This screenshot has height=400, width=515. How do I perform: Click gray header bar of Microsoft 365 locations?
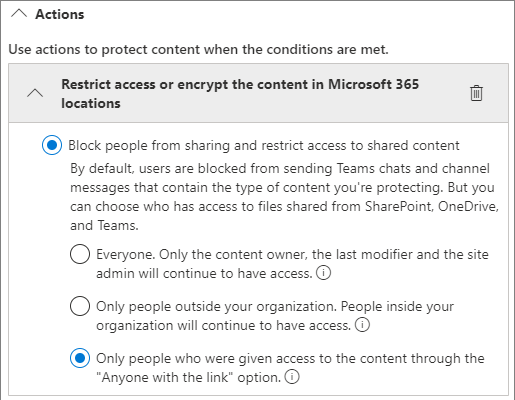(x=258, y=93)
